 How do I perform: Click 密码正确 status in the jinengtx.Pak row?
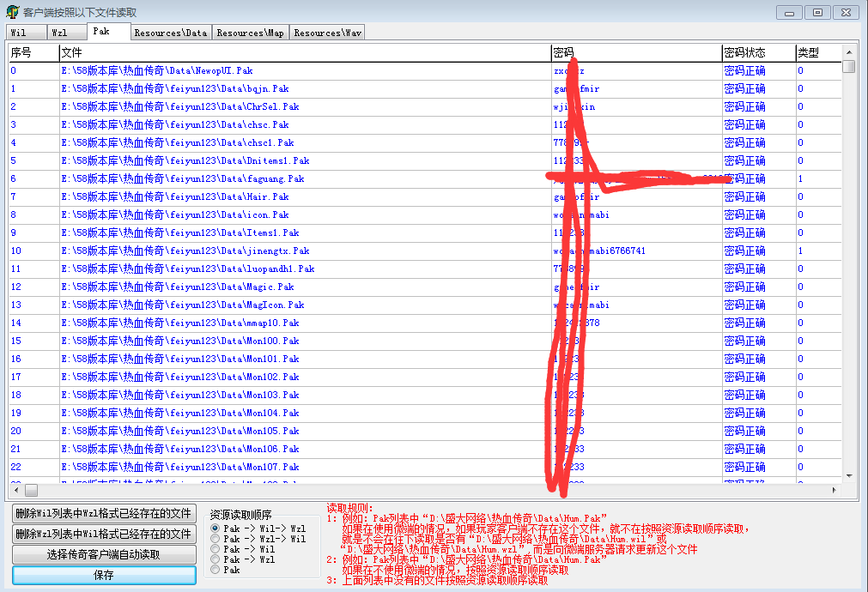coord(744,251)
